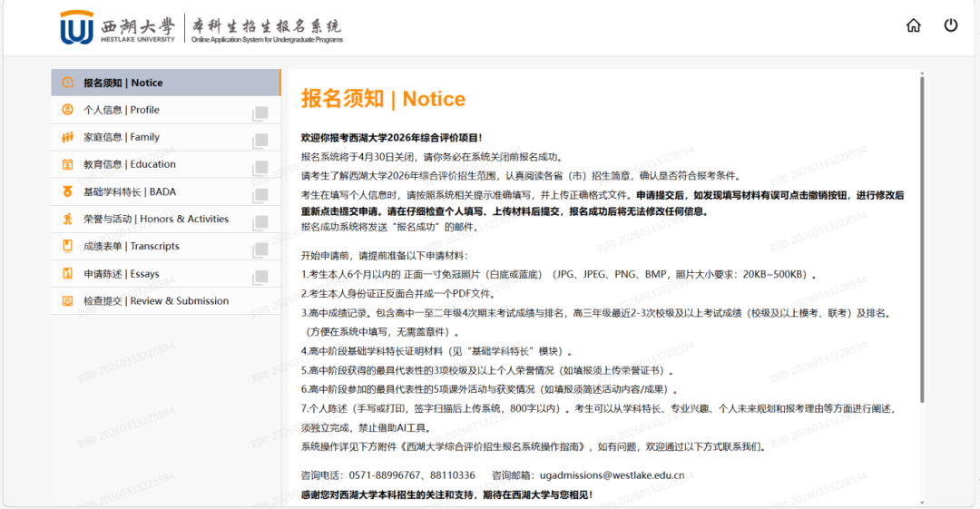The height and width of the screenshot is (509, 980).
Task: Click the Essays document icon
Action: pyautogui.click(x=67, y=273)
